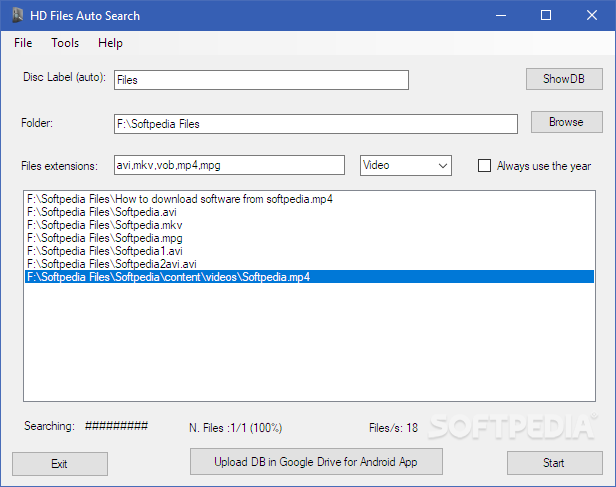Screen dimensions: 616x487
Task: Select 'How to download software from softpedia.mp4' row
Action: 309,199
